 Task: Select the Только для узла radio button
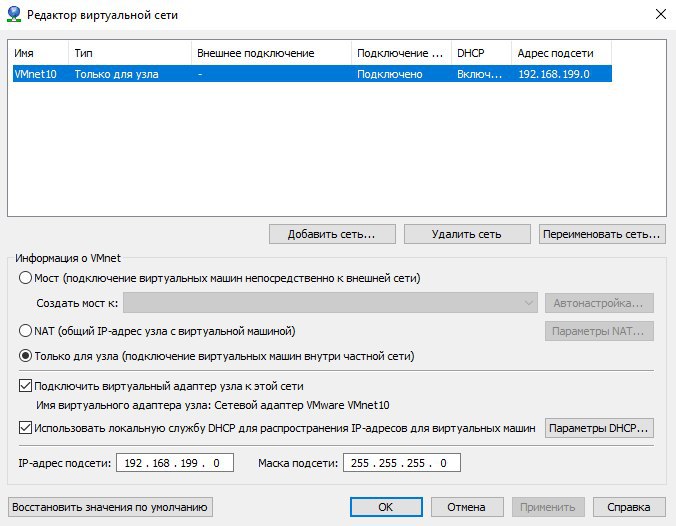coord(25,356)
